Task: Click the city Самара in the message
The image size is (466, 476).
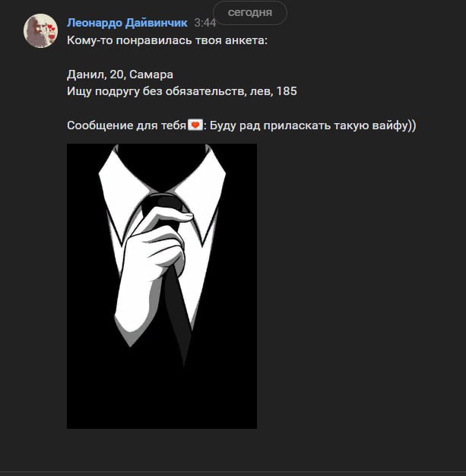Action: point(151,75)
